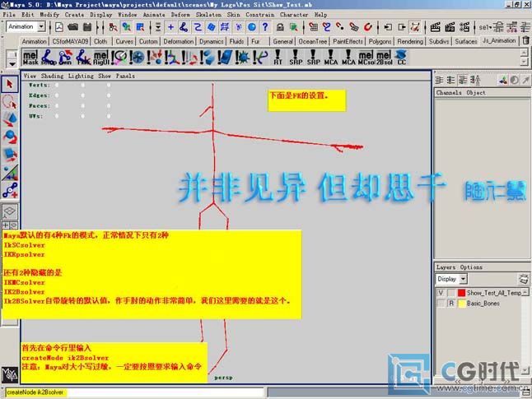Switch to the Polygons shelf tab
This screenshot has height=399, width=532.
click(380, 41)
